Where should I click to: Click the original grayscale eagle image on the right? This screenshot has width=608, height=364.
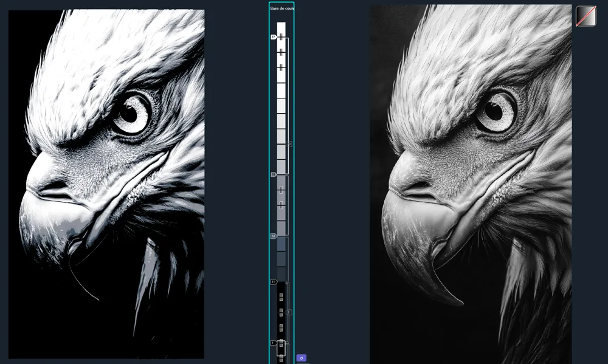click(471, 184)
